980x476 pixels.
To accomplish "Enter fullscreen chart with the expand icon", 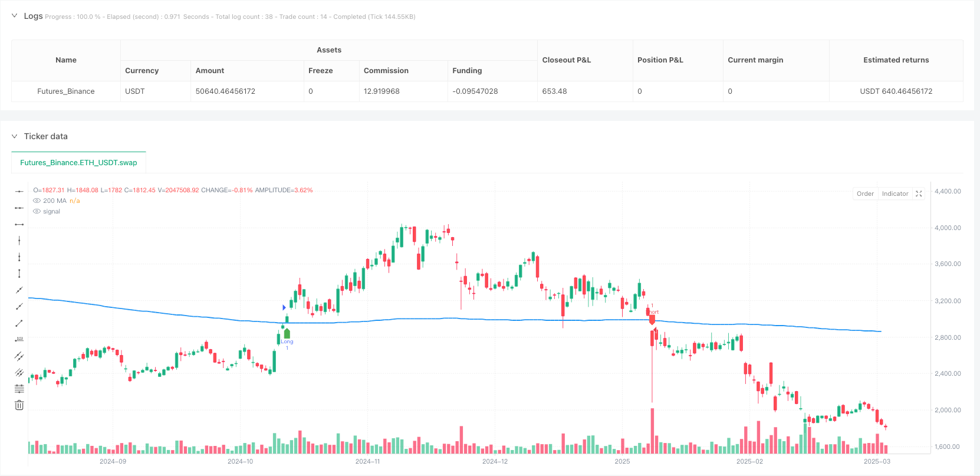I will [x=919, y=193].
